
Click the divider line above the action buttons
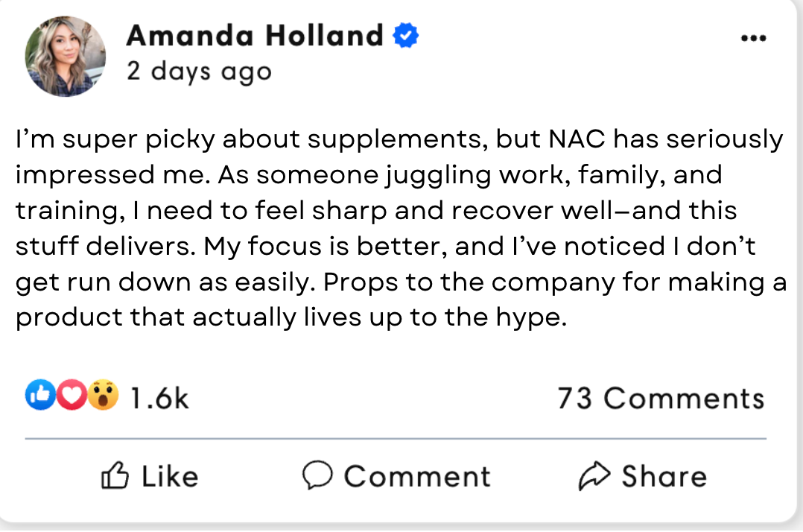[395, 439]
